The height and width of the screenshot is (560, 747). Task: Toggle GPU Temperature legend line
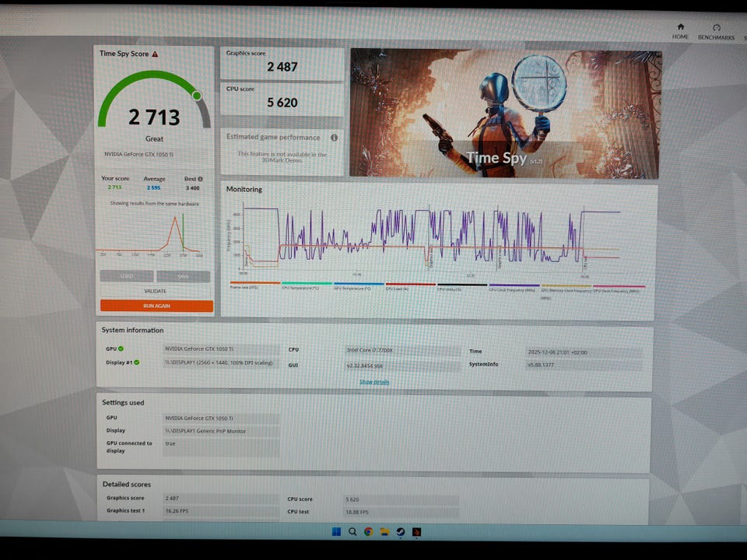[358, 284]
